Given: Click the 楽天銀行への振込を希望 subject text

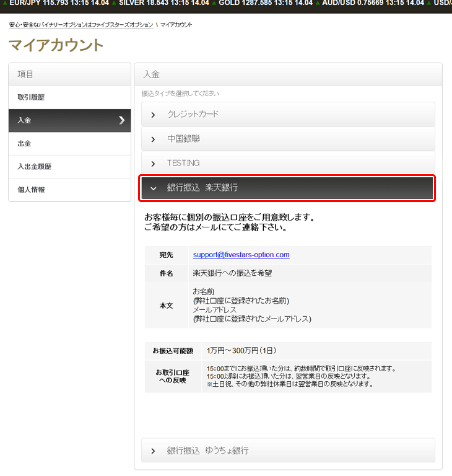Looking at the screenshot, I should 232,273.
